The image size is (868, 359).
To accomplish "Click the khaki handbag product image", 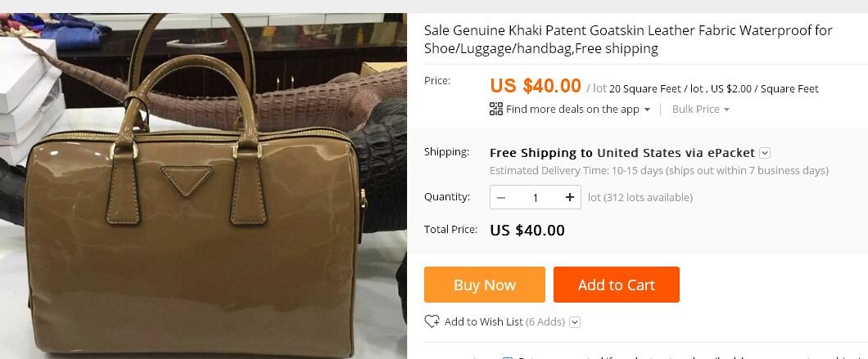I will coord(203,186).
